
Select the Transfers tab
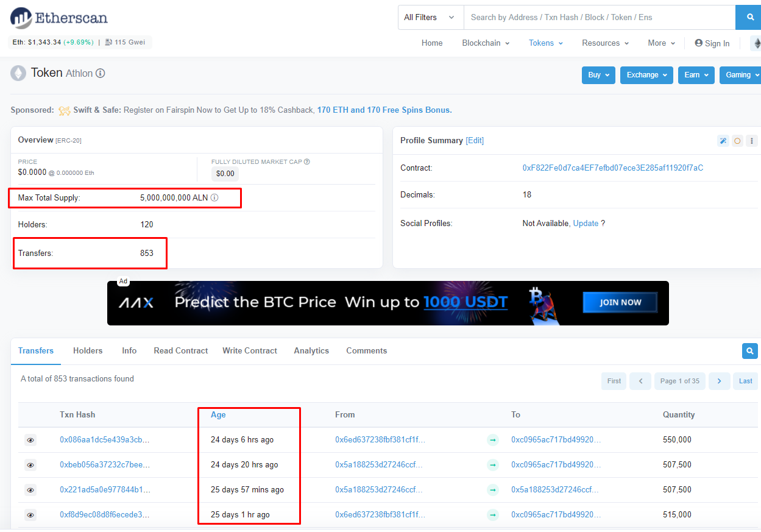(x=36, y=351)
